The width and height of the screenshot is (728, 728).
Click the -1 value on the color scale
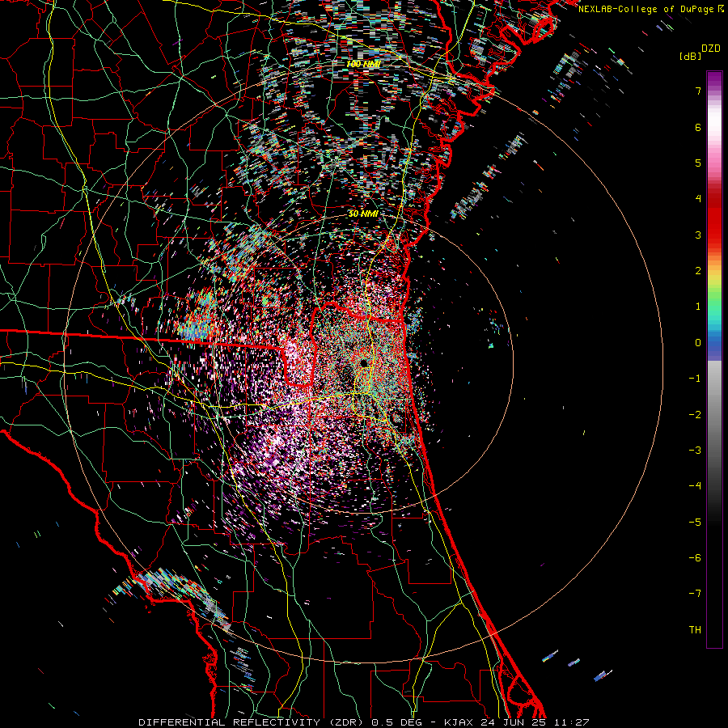coord(695,379)
